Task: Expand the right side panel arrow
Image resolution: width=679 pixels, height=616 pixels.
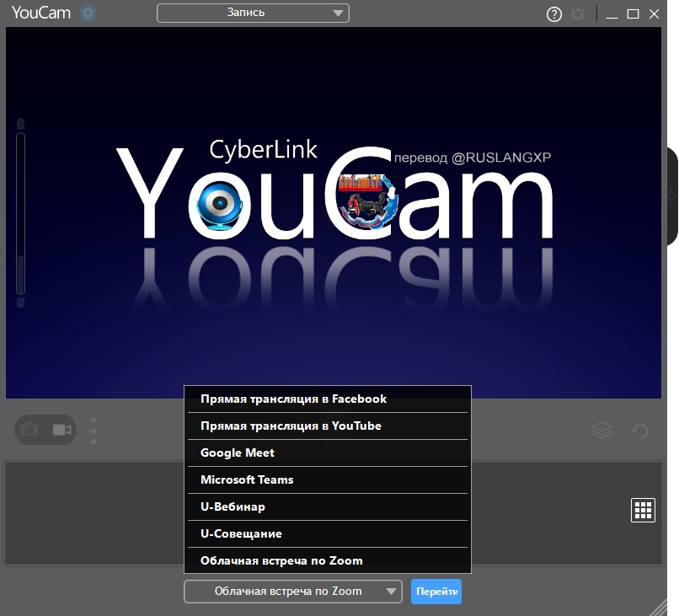Action: point(672,196)
